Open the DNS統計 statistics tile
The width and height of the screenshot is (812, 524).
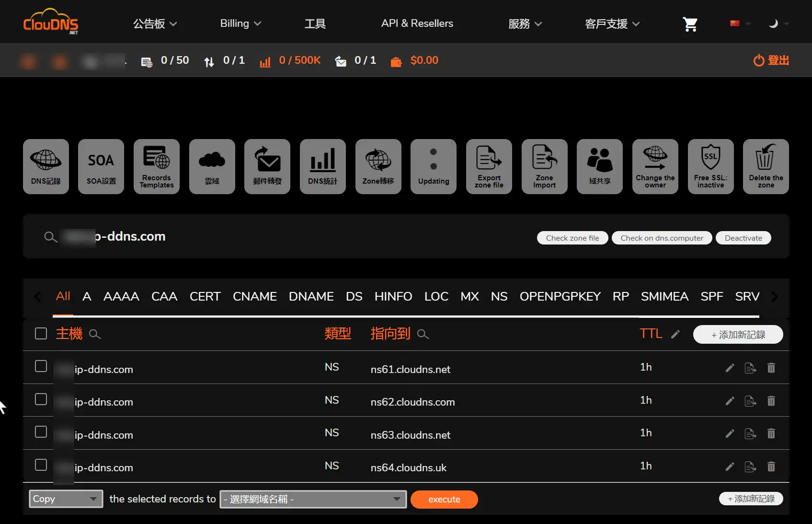(323, 166)
